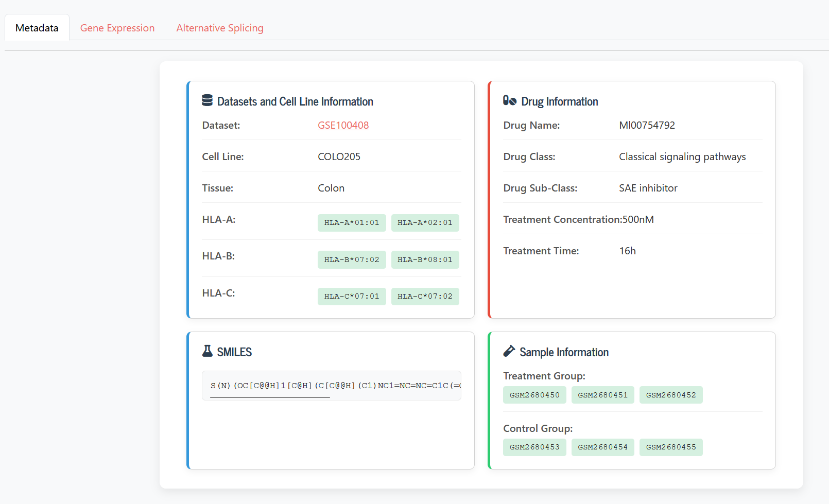Click the pills icon beside Drug Information
The height and width of the screenshot is (504, 829).
point(510,100)
